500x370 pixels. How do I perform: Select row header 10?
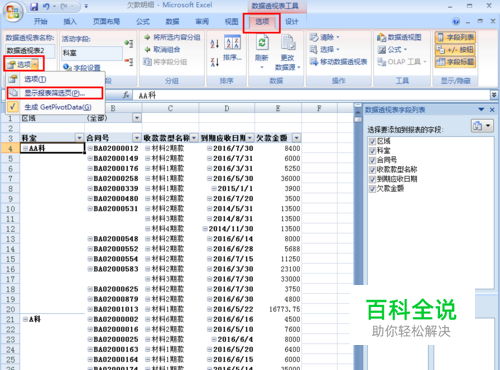(x=10, y=209)
